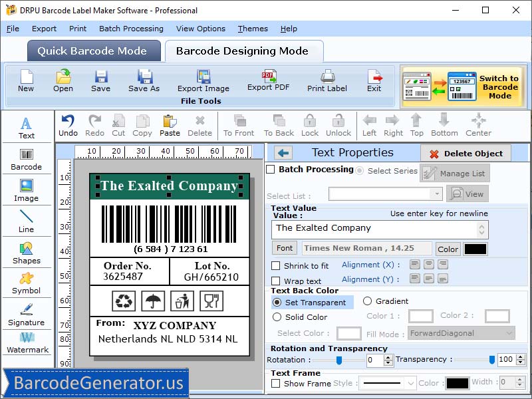This screenshot has height=399, width=532.
Task: Open the text frame Style dropdown
Action: coord(387,383)
